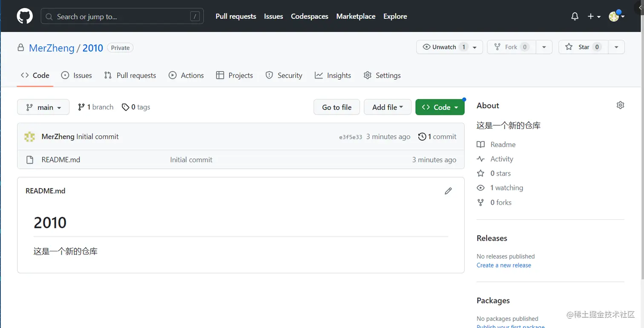The image size is (644, 328).
Task: Open the Fork dropdown arrow
Action: coord(544,47)
